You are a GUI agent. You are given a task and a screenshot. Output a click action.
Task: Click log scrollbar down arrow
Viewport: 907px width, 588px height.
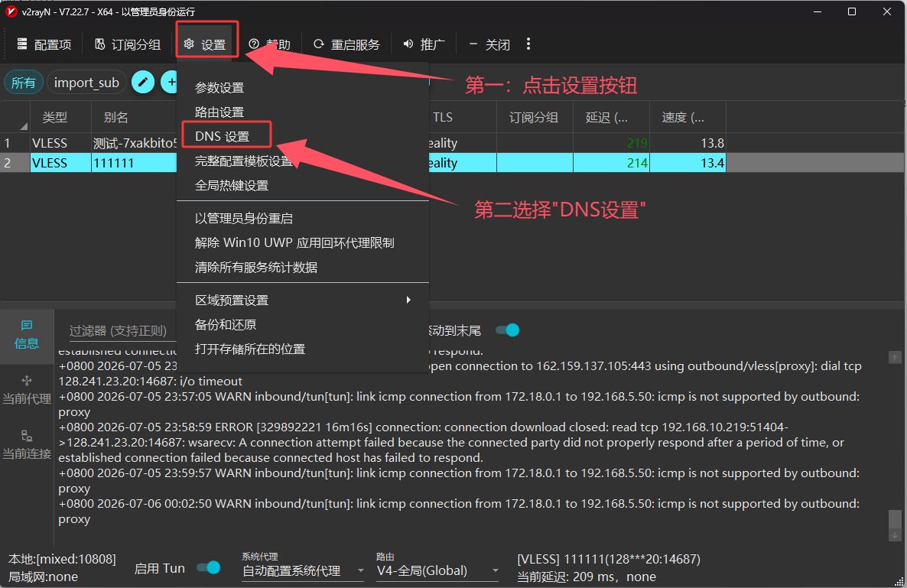click(x=894, y=535)
